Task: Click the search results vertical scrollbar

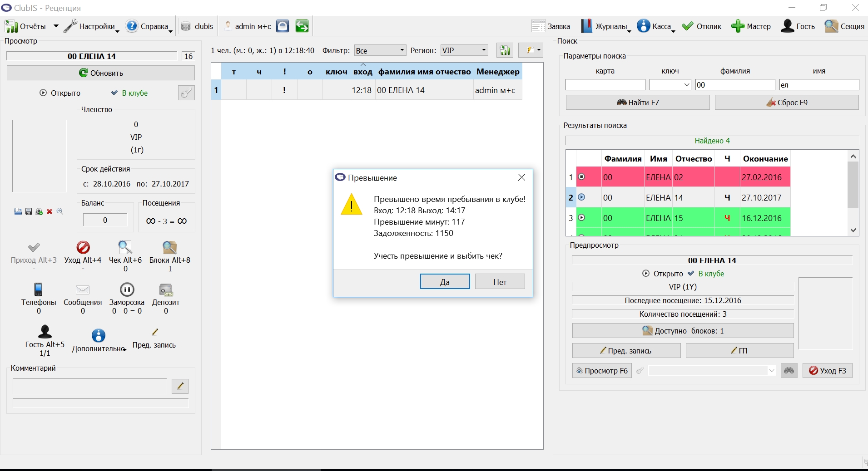Action: 853,193
